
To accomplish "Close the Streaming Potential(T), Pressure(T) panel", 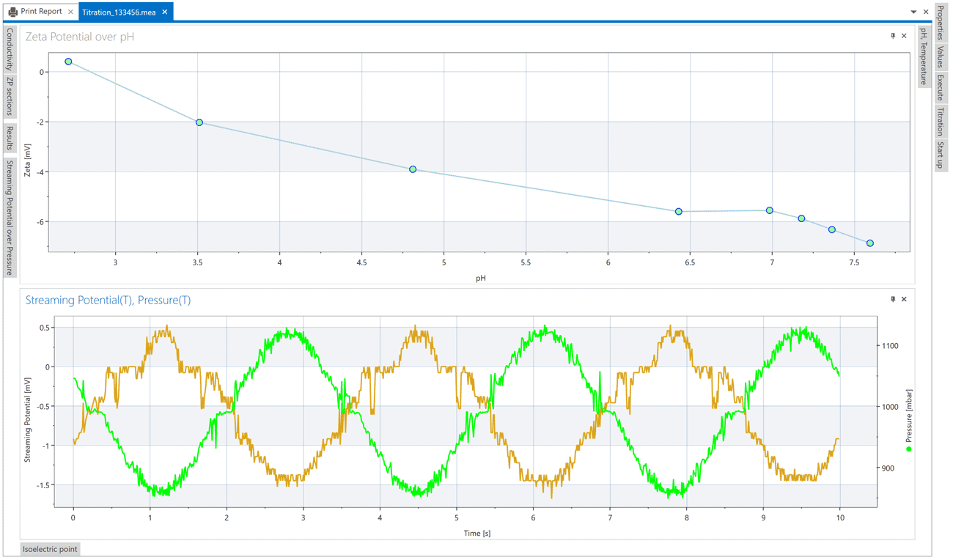I will (904, 299).
